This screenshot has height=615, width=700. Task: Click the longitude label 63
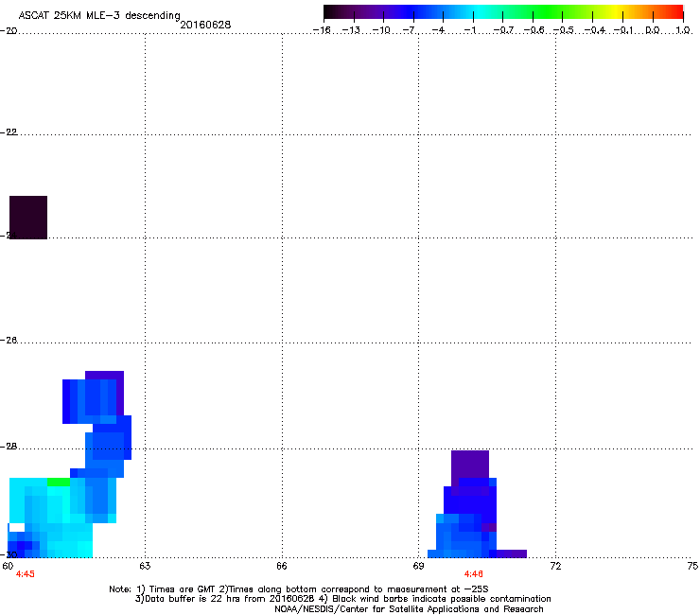click(x=145, y=566)
